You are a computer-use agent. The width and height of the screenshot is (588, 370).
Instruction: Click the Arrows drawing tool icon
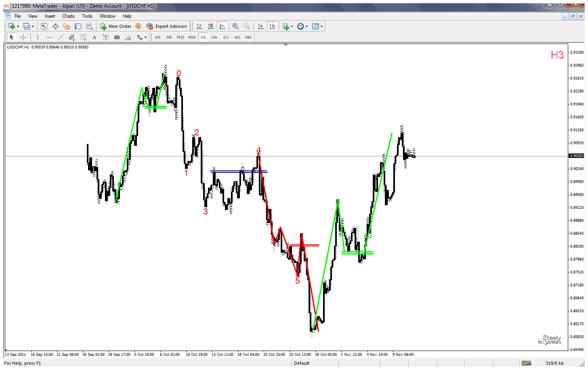point(139,37)
